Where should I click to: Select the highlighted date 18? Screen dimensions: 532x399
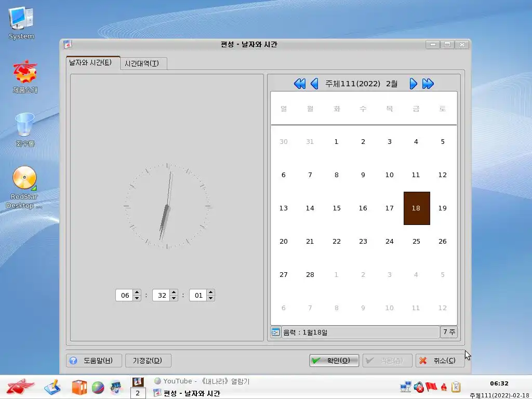(x=416, y=208)
